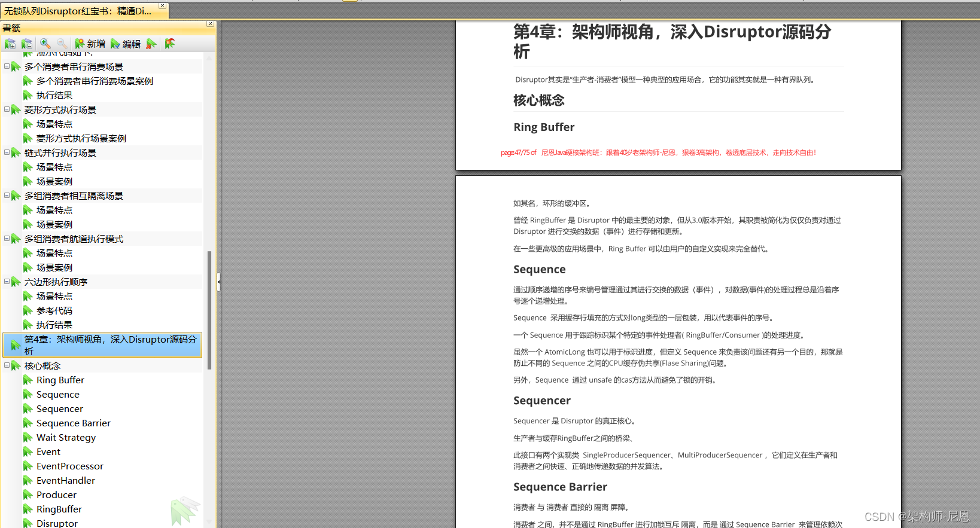The width and height of the screenshot is (980, 528).
Task: Collapse all bookmarks with the minus icon
Action: tap(27, 44)
